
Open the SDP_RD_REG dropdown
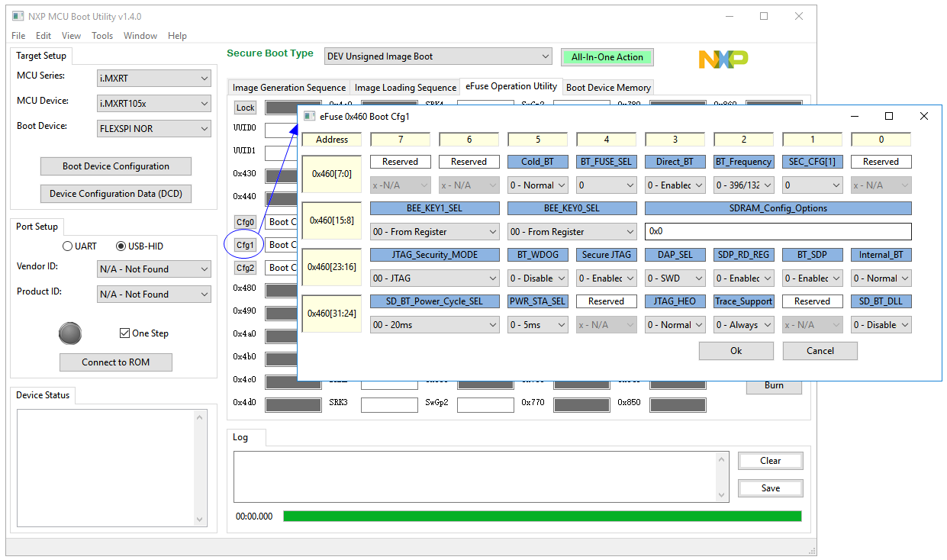click(x=744, y=278)
